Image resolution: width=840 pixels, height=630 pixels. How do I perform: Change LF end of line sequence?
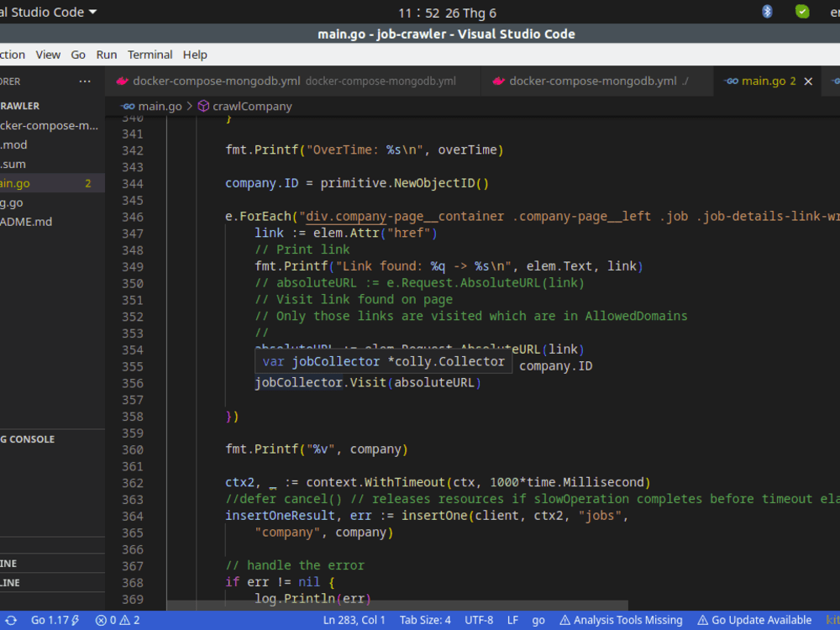coord(512,621)
